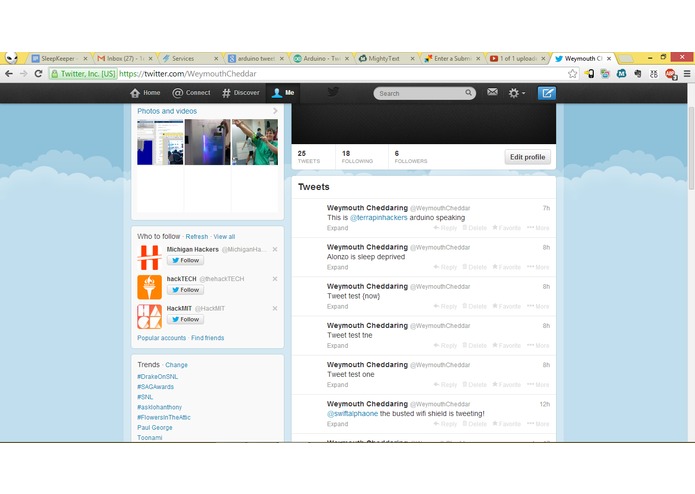This screenshot has width=695, height=494.
Task: Expand Photos and videos with the chevron
Action: pos(275,111)
